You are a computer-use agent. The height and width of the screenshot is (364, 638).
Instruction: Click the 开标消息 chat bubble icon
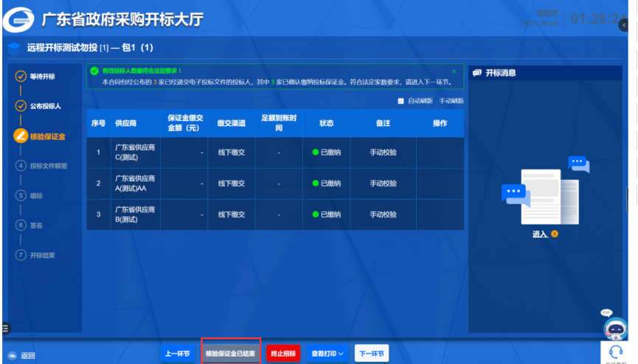477,73
